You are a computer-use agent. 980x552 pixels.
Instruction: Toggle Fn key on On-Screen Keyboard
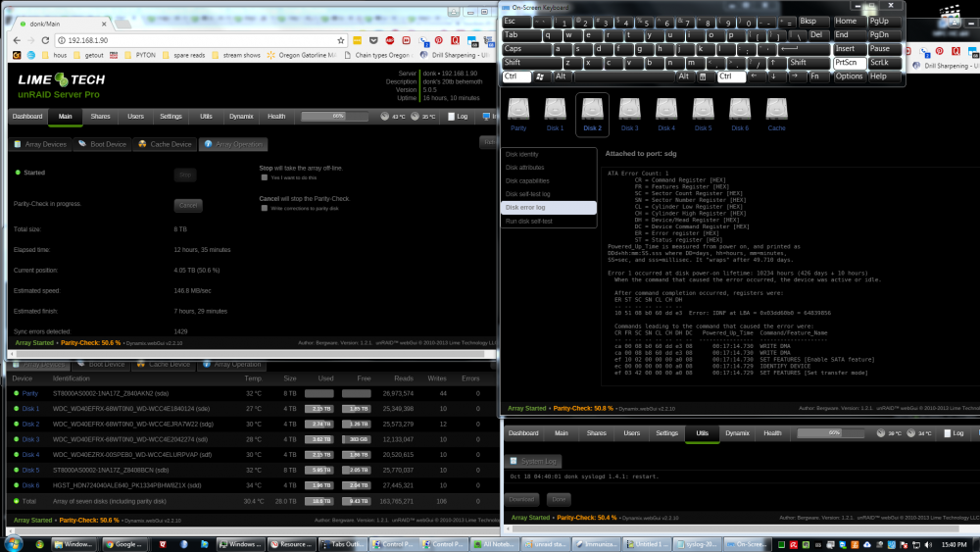coord(814,76)
